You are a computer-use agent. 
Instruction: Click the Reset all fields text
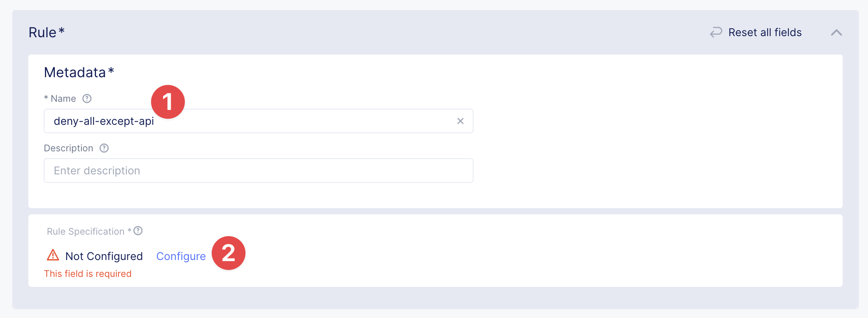click(x=765, y=32)
